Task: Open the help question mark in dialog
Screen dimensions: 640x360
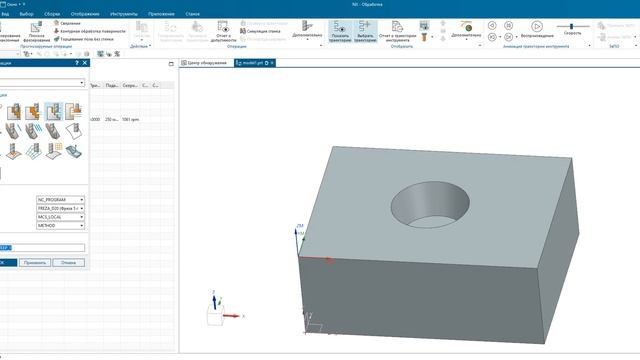Action: [x=77, y=63]
